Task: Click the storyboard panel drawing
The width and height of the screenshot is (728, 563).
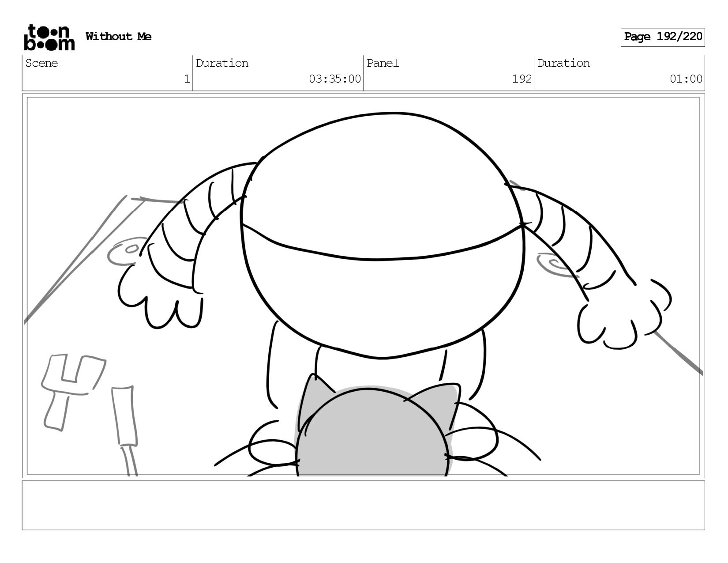Action: [364, 286]
